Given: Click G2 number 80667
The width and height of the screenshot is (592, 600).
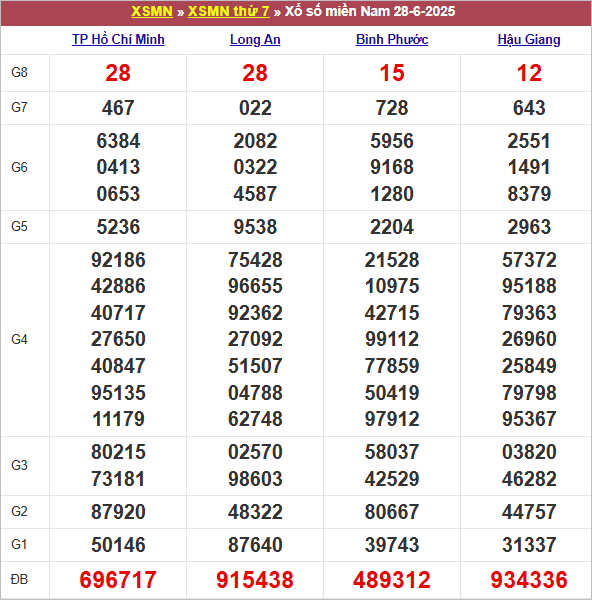Looking at the screenshot, I should tap(392, 512).
